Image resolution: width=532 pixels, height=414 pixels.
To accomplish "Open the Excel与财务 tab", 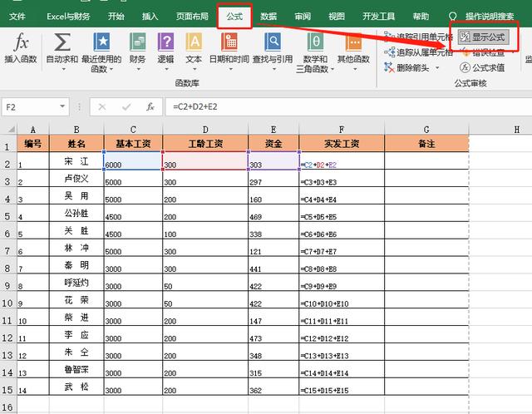I will [x=68, y=17].
